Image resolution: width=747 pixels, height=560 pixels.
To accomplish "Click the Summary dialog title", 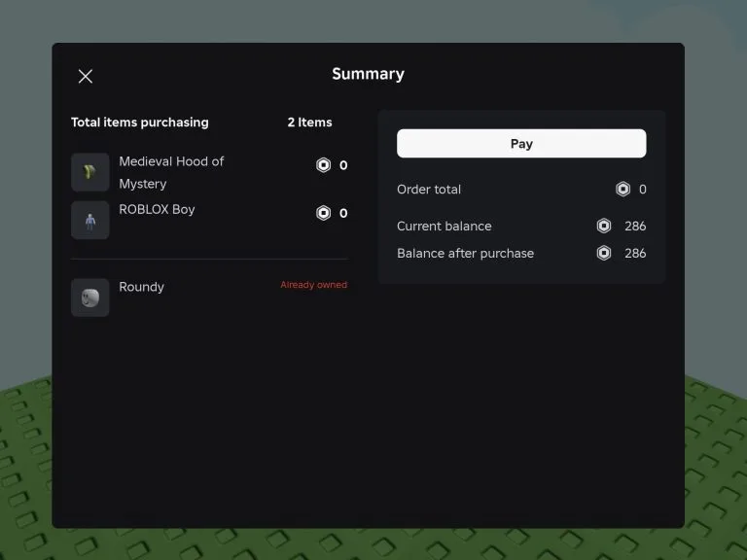I will pyautogui.click(x=368, y=74).
